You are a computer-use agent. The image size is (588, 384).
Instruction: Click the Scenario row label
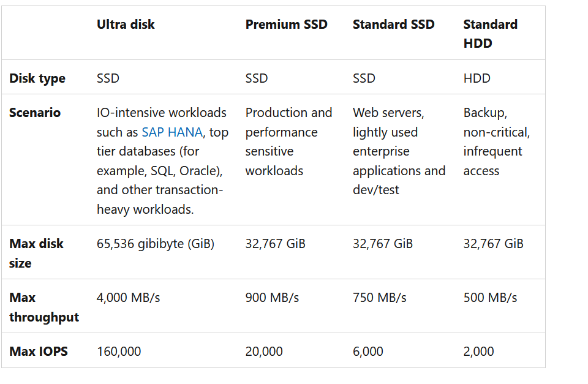[35, 113]
